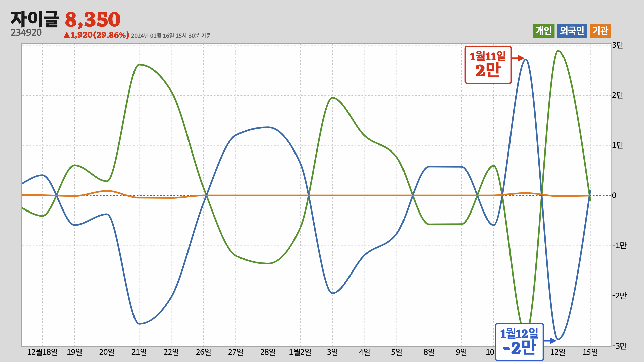Click the 1만 tick label on the right axis
644x362 pixels.
(618, 145)
